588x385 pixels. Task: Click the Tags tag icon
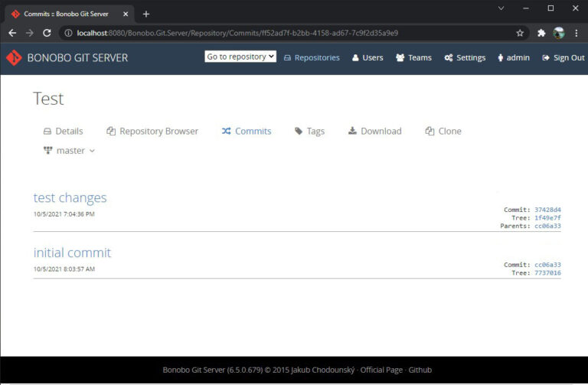pos(299,131)
